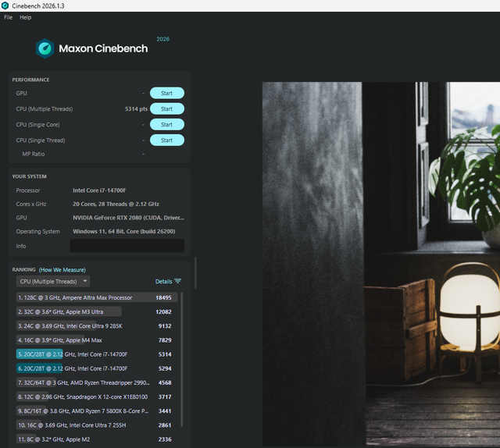Viewport: 500px width, 448px height.
Task: Select the Apple M4 Max ranking row
Action: pyautogui.click(x=97, y=340)
